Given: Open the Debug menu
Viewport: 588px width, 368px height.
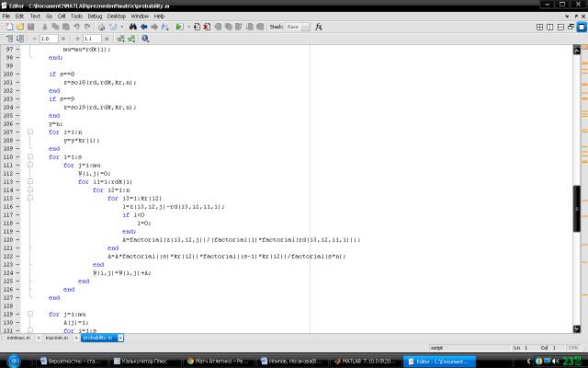Looking at the screenshot, I should (x=95, y=16).
